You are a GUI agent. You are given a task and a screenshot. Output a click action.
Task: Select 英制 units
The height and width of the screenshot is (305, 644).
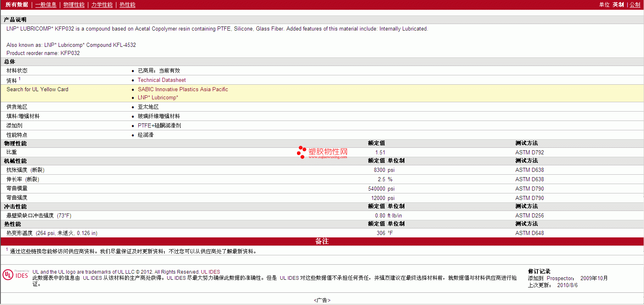coord(618,4)
